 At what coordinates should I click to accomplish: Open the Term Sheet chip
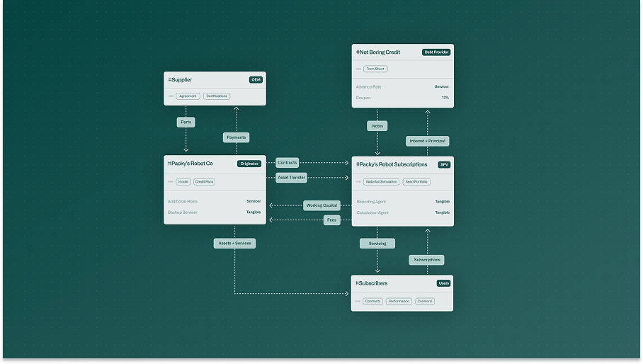375,69
